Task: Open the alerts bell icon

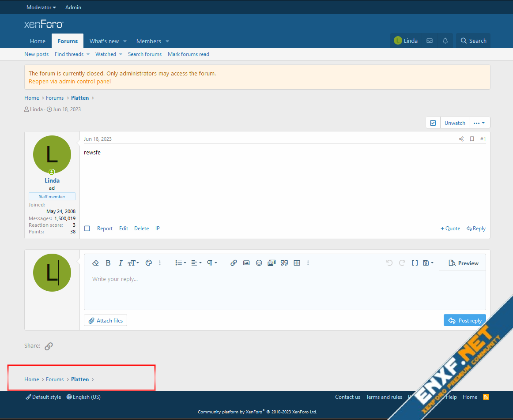Action: coord(445,41)
